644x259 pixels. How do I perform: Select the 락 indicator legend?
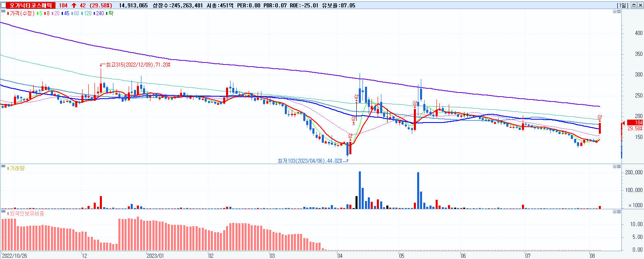[x=110, y=13]
